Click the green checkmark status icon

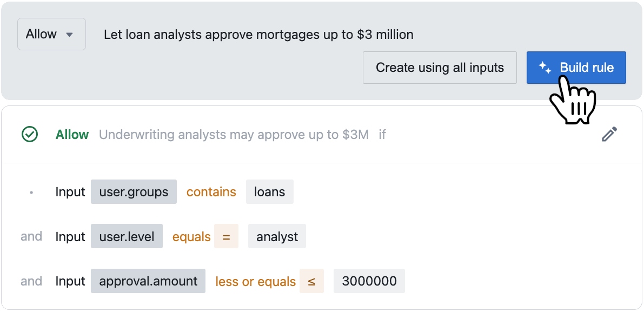click(x=30, y=134)
